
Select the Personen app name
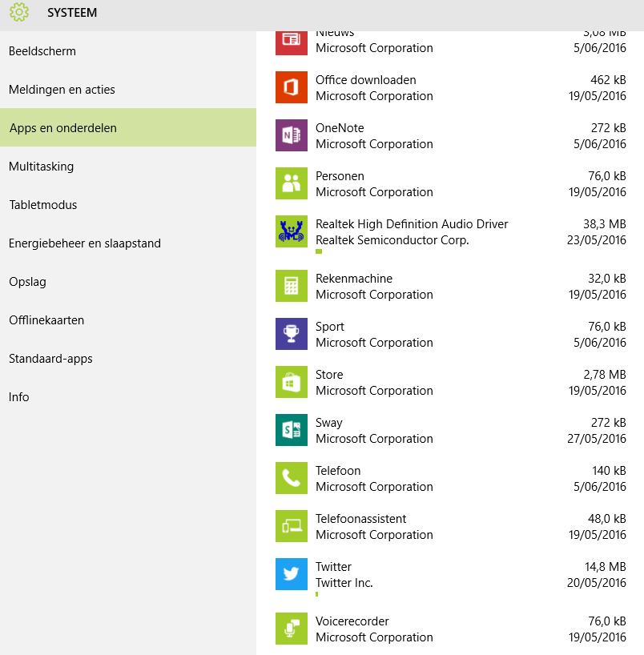[340, 176]
